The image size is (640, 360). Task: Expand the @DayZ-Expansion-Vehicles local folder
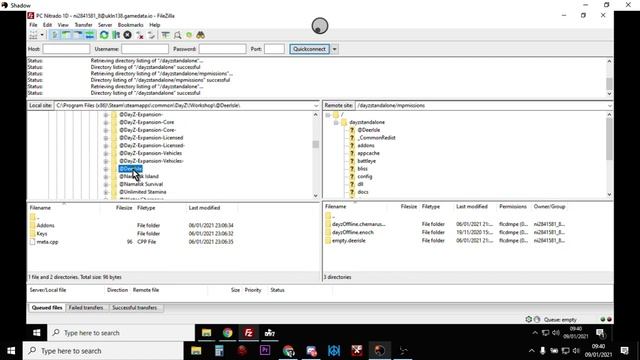pyautogui.click(x=106, y=153)
